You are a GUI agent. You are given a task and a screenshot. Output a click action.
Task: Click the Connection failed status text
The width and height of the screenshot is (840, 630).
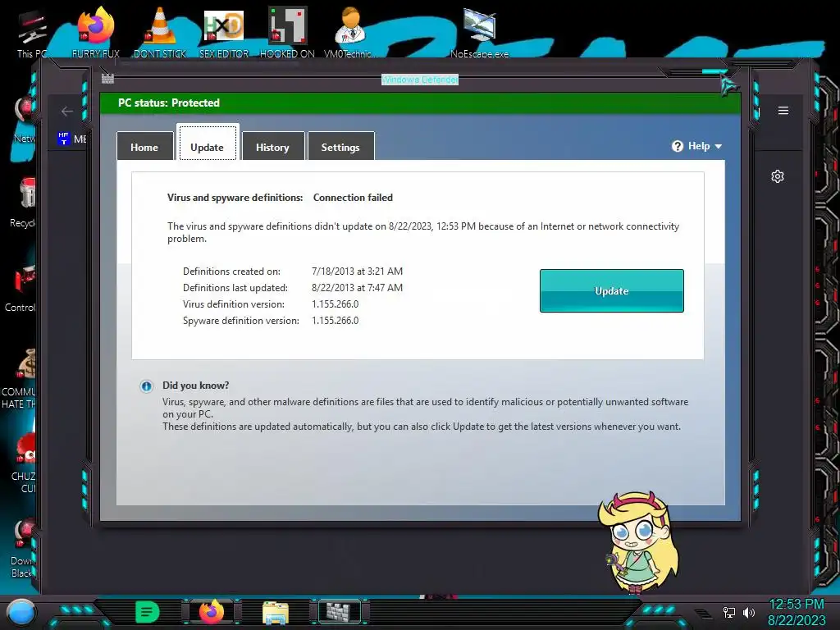[353, 198]
